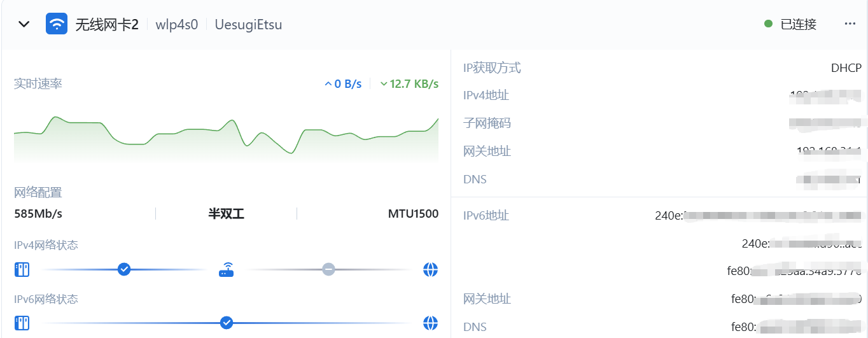The width and height of the screenshot is (868, 338).
Task: Click the wlp4s0 interface name label
Action: point(177,25)
